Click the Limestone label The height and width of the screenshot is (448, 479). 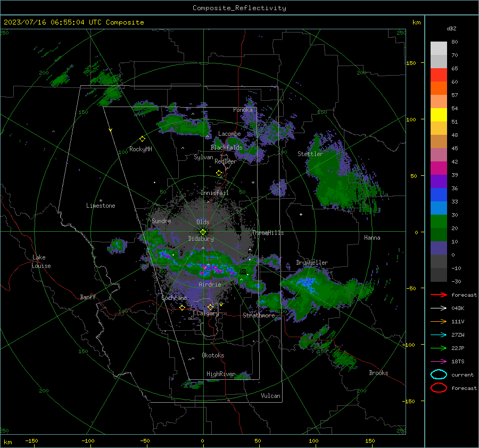[x=101, y=206]
